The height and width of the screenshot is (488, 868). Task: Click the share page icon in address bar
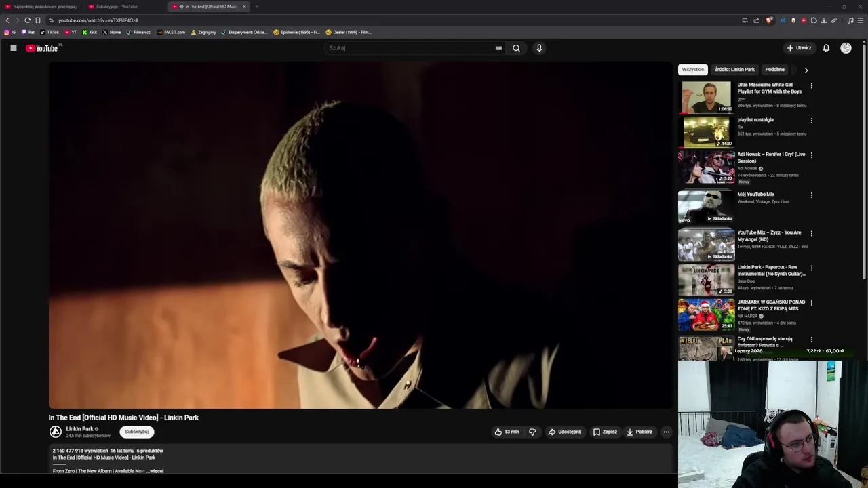(756, 20)
